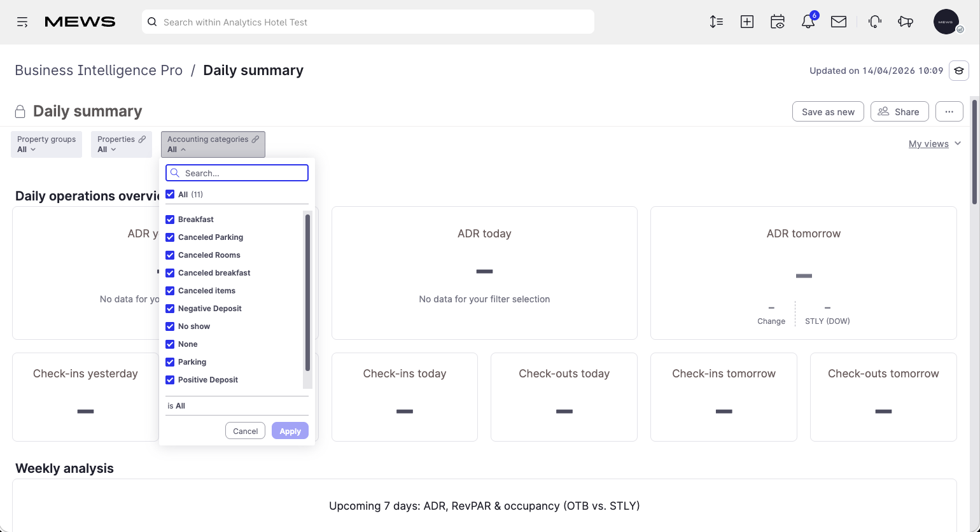Uncheck the Negative Deposit checkbox

tap(170, 309)
